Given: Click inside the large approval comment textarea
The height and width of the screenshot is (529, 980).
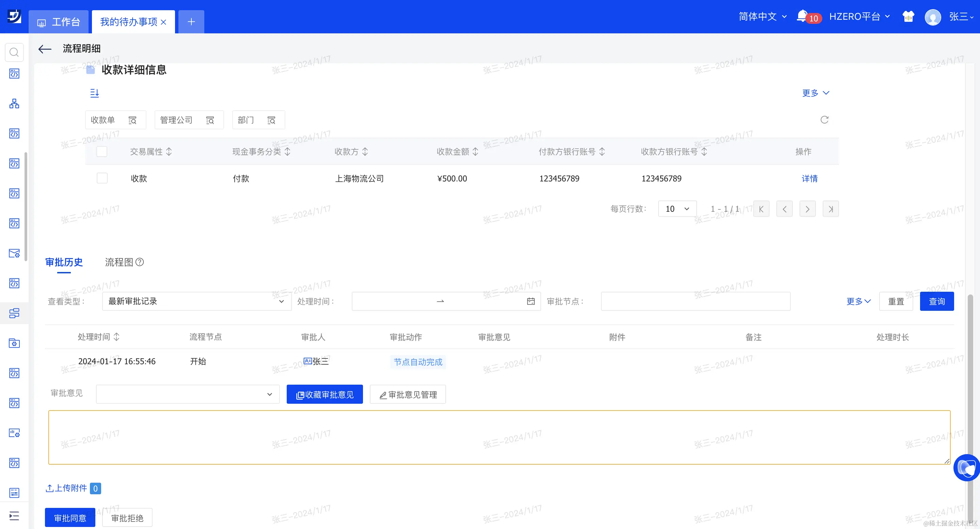Looking at the screenshot, I should tap(499, 437).
